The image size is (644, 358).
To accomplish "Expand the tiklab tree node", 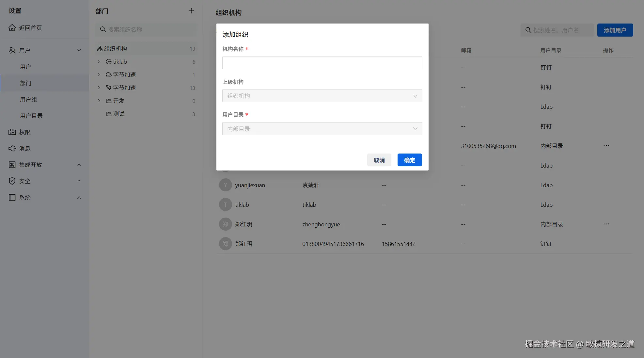I will coord(99,62).
